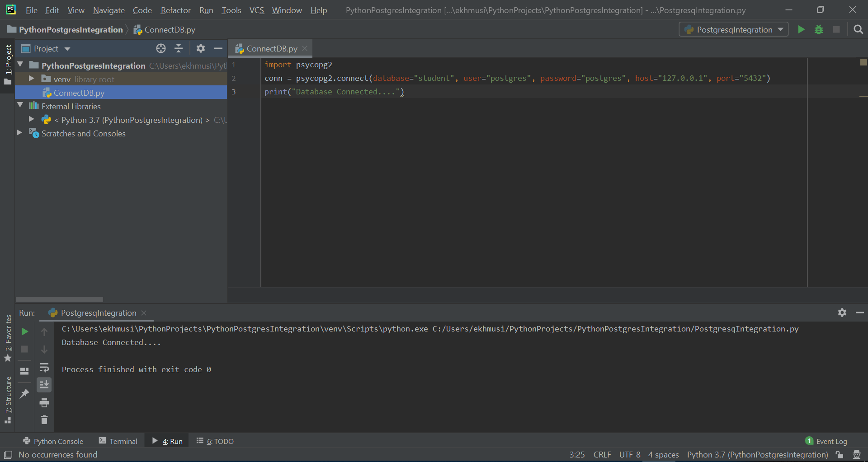This screenshot has width=868, height=462.
Task: Open Search Everywhere magnifier icon
Action: [x=858, y=30]
